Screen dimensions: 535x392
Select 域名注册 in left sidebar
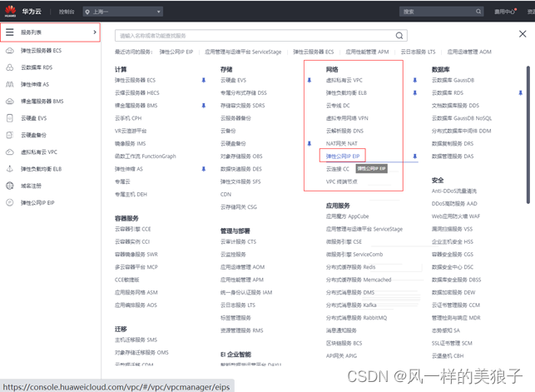[x=31, y=186]
